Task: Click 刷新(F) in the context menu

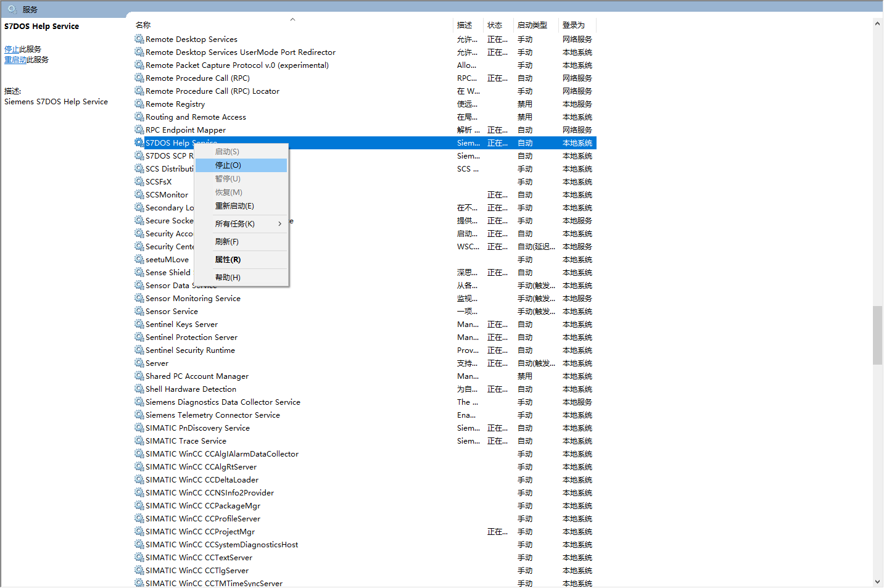Action: click(x=226, y=242)
